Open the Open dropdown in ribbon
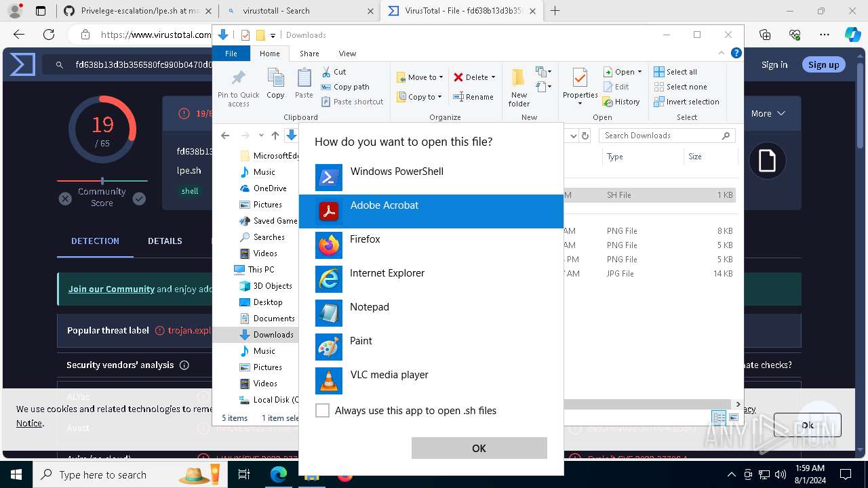Screen dimensions: 868x488 [623, 72]
